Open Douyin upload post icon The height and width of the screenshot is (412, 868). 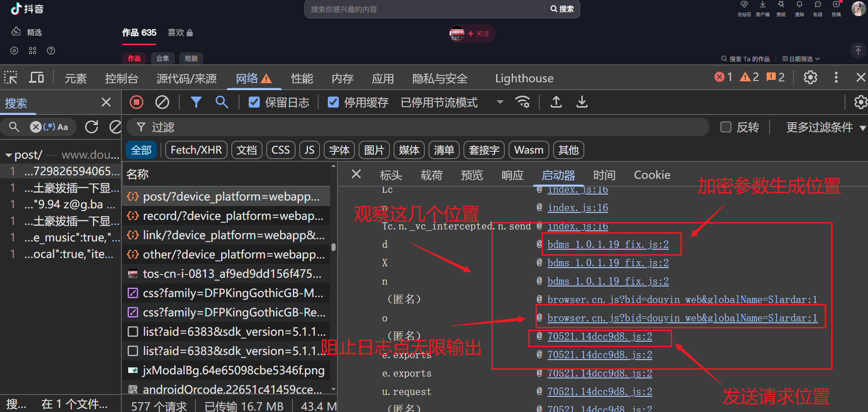click(836, 8)
